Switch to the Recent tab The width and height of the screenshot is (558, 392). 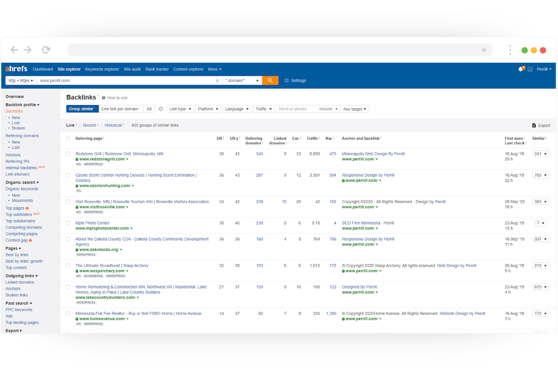[90, 125]
